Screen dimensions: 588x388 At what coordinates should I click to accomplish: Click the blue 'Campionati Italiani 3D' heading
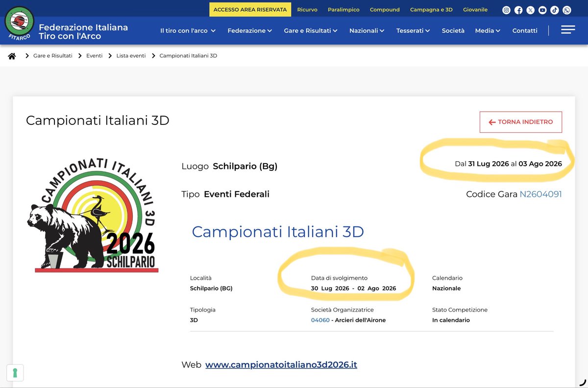(278, 231)
